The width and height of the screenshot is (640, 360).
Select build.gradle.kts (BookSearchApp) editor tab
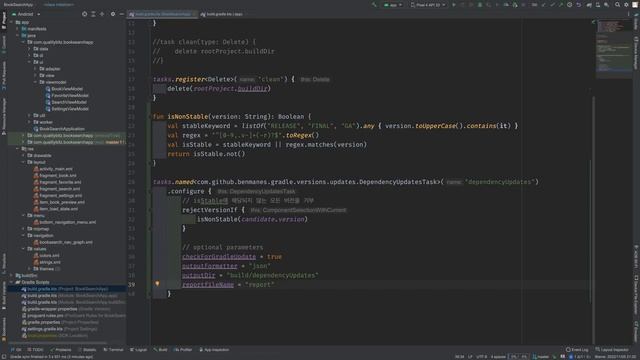pyautogui.click(x=162, y=14)
